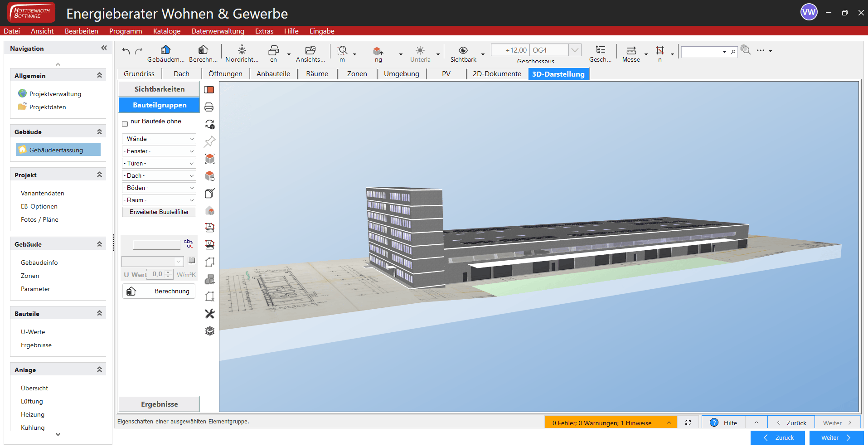This screenshot has height=447, width=868.
Task: Click the 3D search magnifier icon
Action: click(x=746, y=49)
